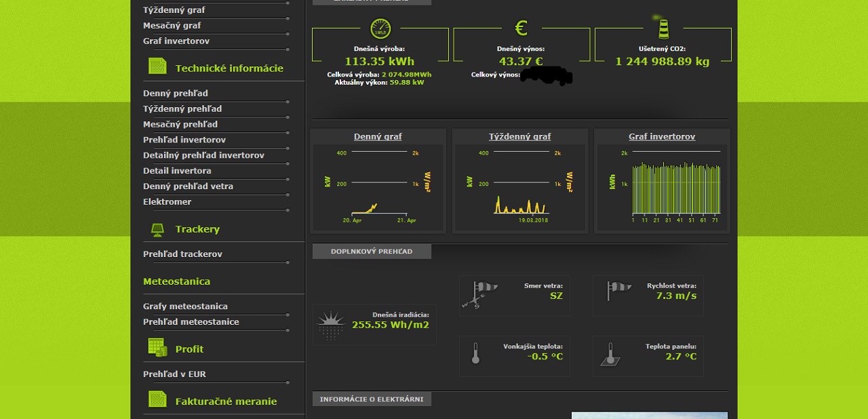868x419 pixels.
Task: Click the gauge icon above Dnešná výroba
Action: tap(380, 28)
